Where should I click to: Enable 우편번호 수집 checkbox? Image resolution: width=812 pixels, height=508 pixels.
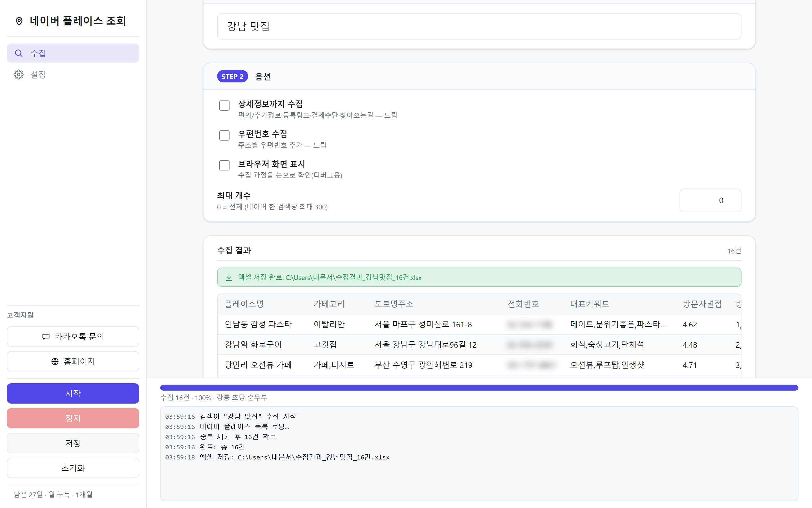[x=224, y=135]
